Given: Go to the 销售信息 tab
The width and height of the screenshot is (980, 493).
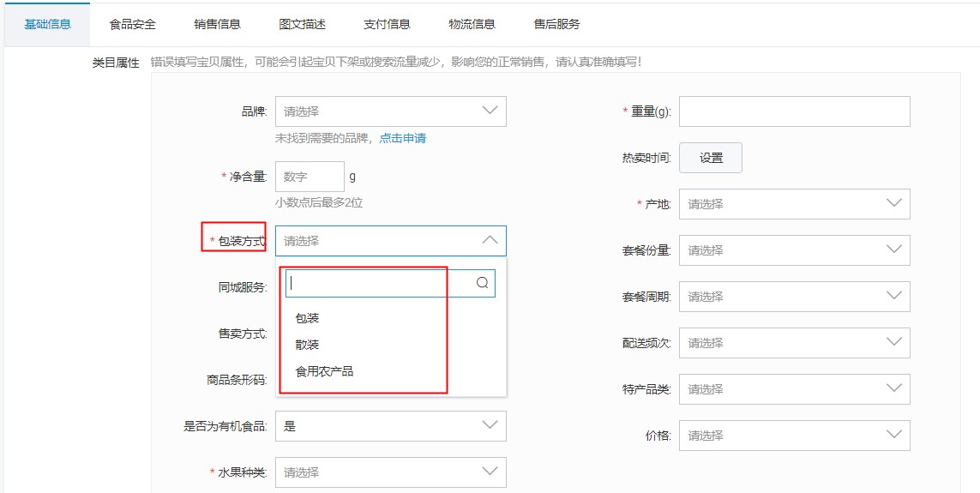Looking at the screenshot, I should pos(217,24).
